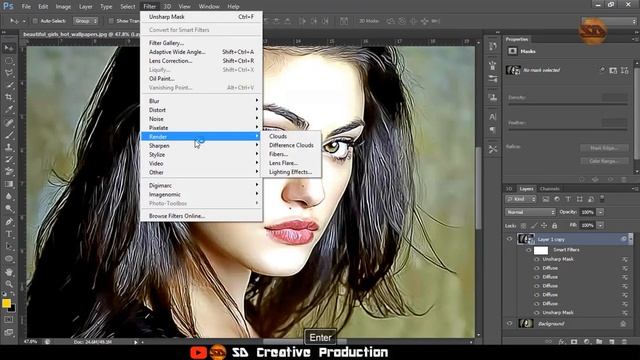Select the Elliptical Marquee tool

tap(9, 61)
